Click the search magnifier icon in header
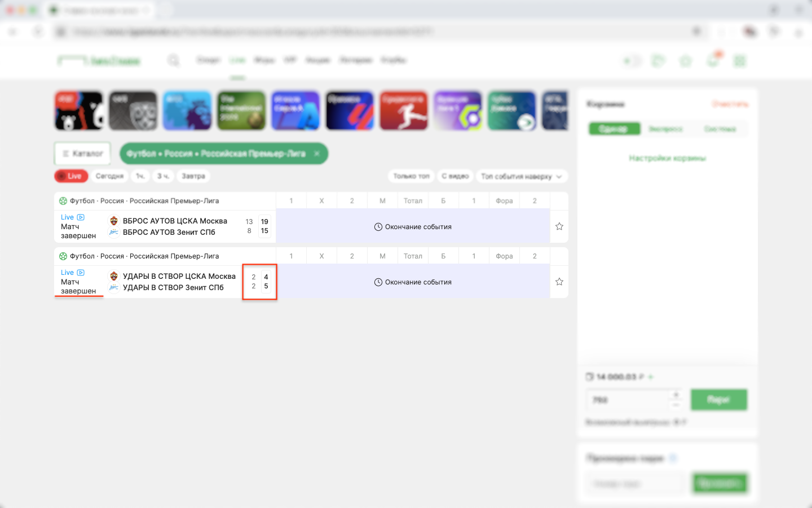The image size is (812, 508). coord(173,60)
